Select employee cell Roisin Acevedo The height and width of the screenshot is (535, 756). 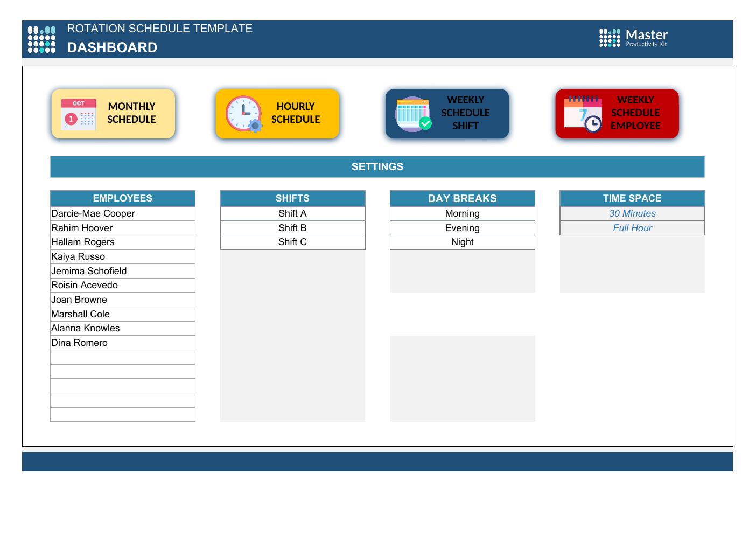pyautogui.click(x=123, y=286)
